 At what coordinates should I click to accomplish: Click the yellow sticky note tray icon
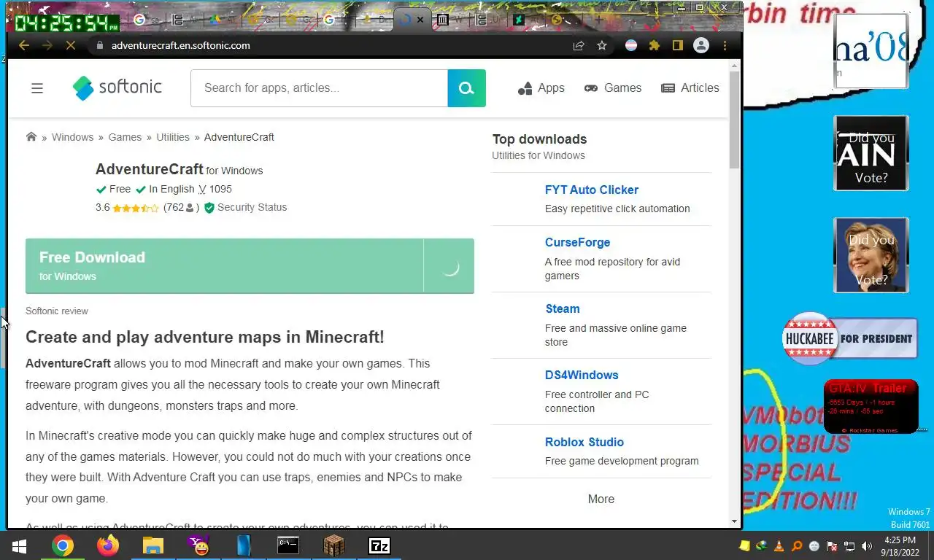click(x=744, y=545)
